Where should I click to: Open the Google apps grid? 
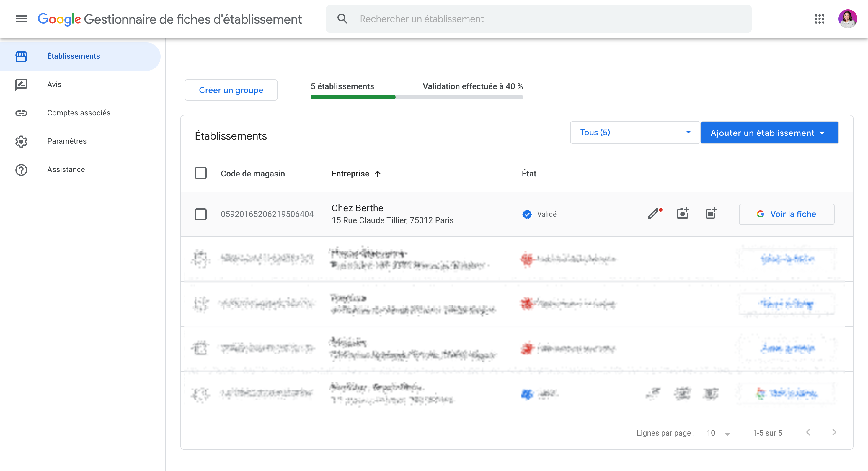[x=820, y=19]
